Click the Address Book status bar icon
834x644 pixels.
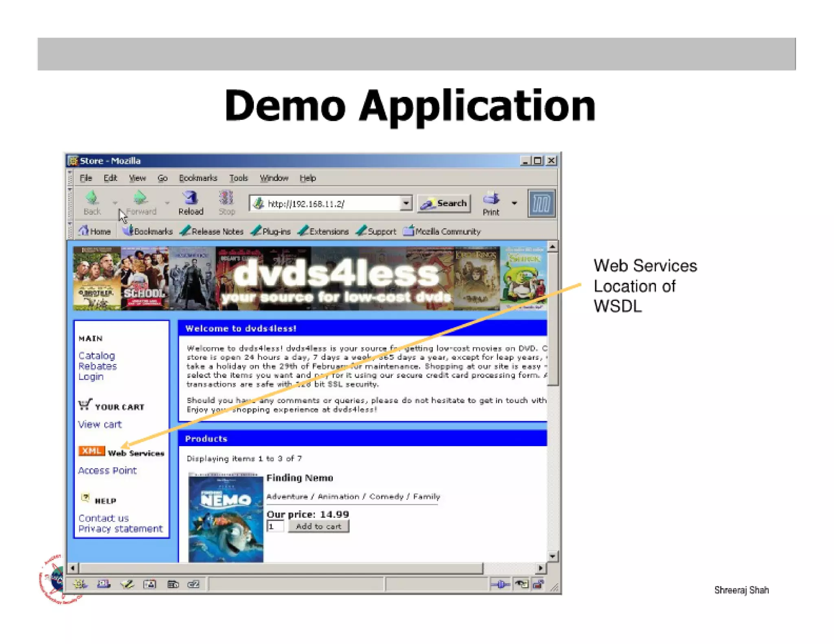click(149, 584)
